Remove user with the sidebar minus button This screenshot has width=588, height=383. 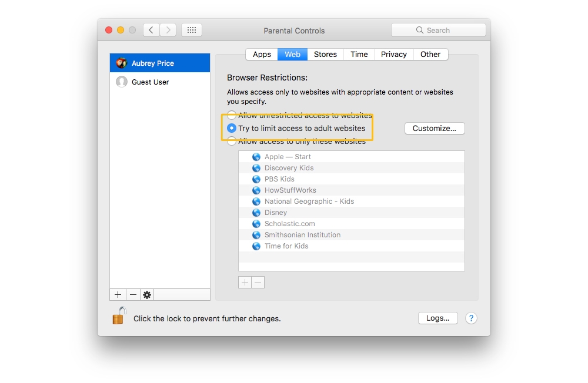[x=133, y=294]
